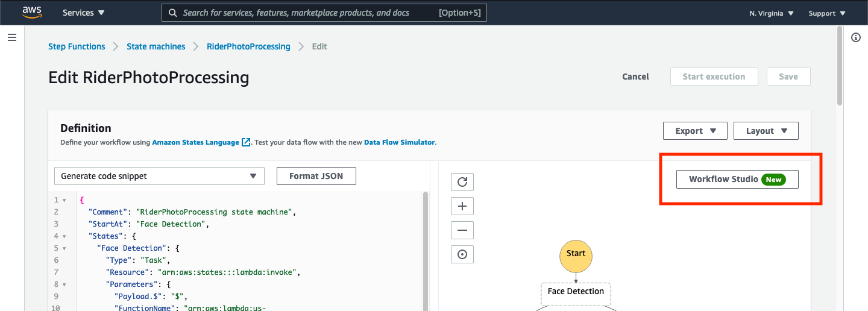Open Workflow Studio

coord(737,179)
